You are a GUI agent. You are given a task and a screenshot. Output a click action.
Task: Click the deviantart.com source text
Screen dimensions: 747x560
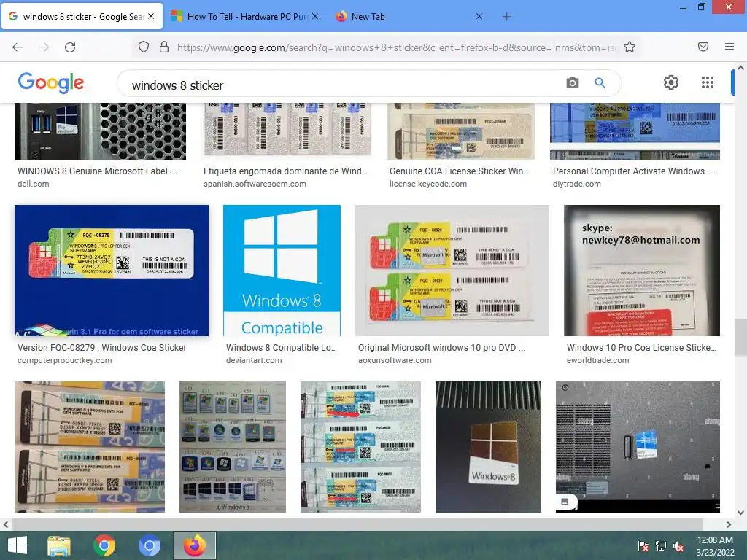click(x=254, y=360)
